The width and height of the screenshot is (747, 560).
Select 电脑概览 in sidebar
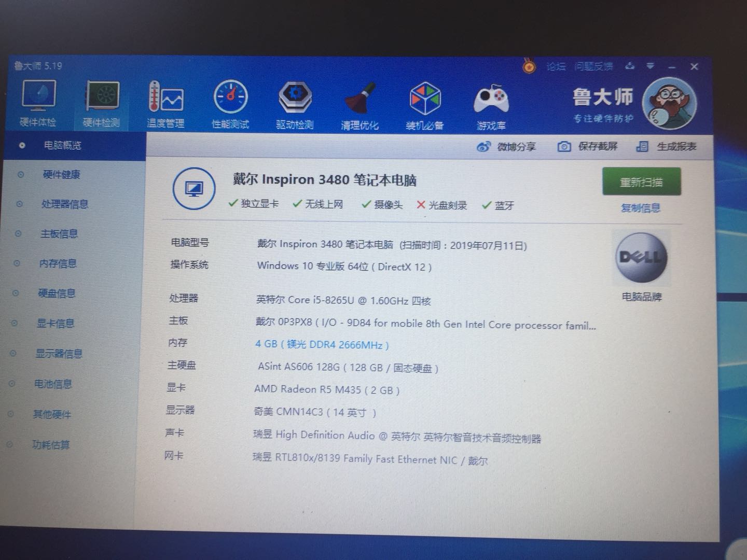[74, 146]
